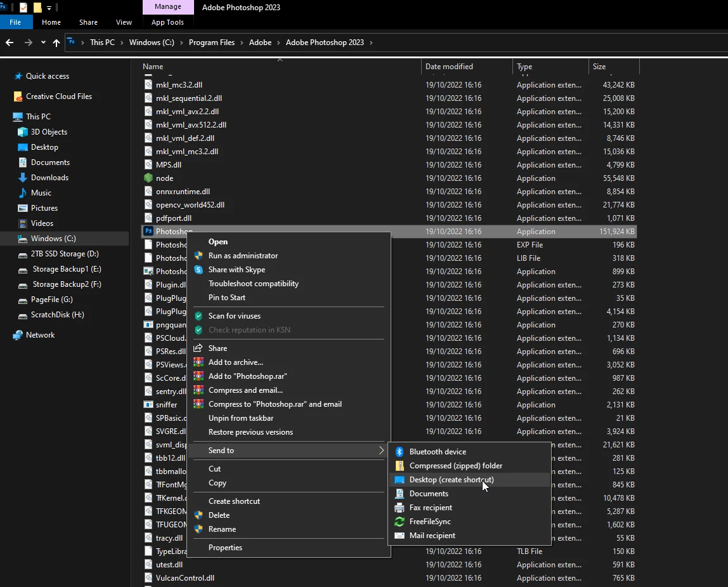Click the Network icon in sidebar
The width and height of the screenshot is (728, 587).
[x=18, y=335]
